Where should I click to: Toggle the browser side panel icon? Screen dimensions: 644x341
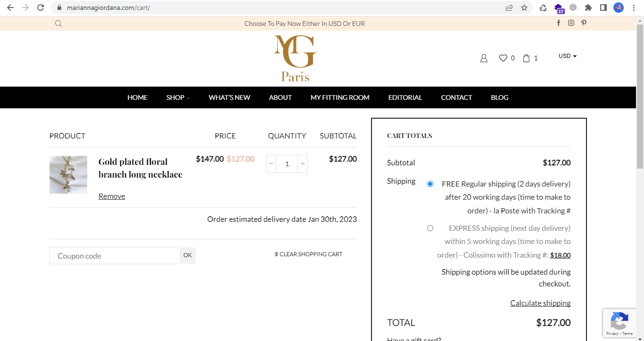[603, 8]
